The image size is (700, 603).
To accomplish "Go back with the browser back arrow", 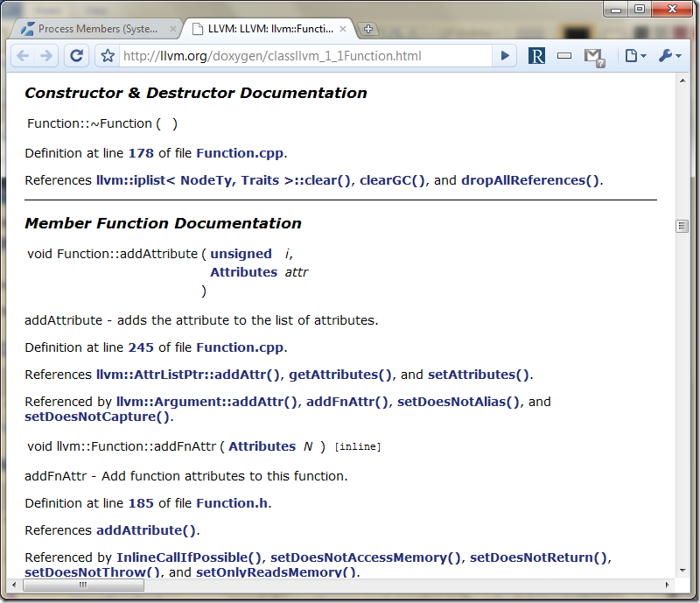I will click(23, 56).
